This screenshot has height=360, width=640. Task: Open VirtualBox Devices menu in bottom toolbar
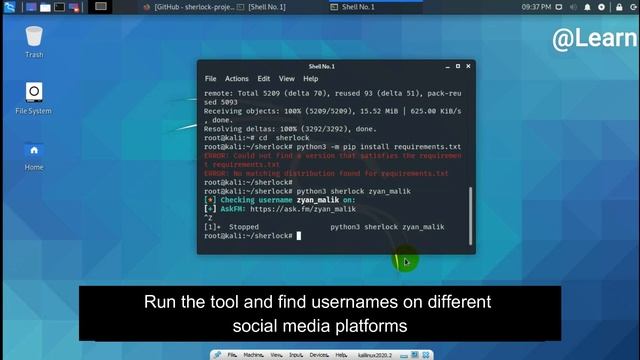point(319,355)
